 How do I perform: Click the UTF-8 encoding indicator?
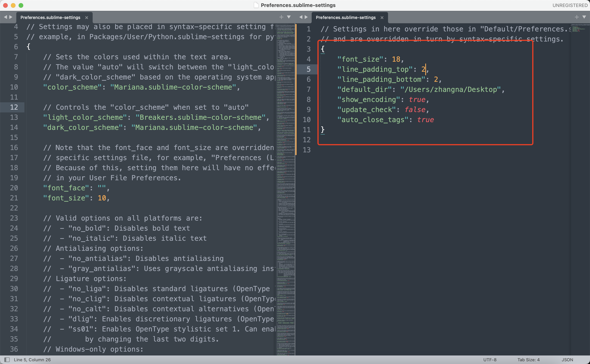point(490,360)
